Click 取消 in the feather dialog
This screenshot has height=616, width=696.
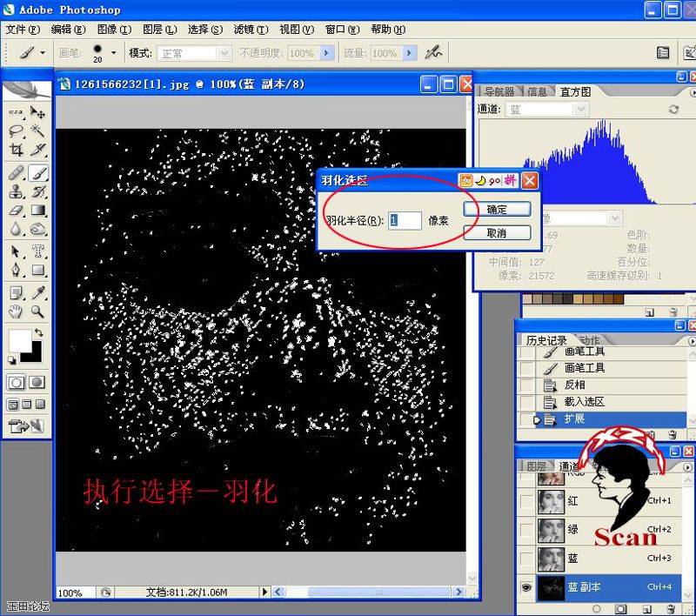point(497,233)
